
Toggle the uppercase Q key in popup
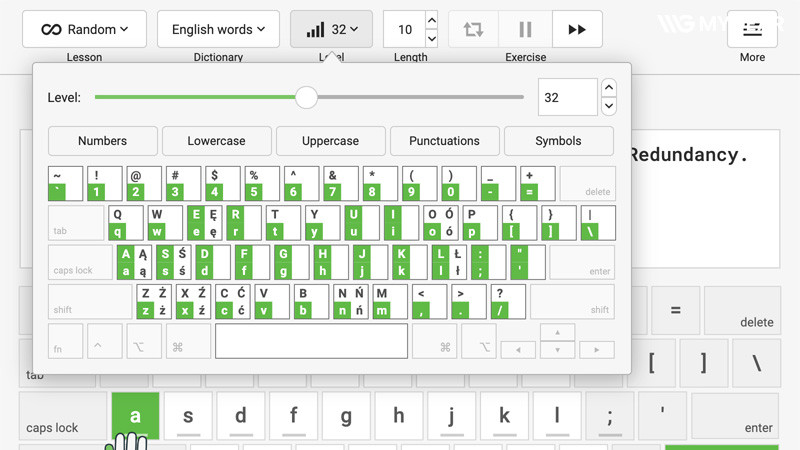117,214
